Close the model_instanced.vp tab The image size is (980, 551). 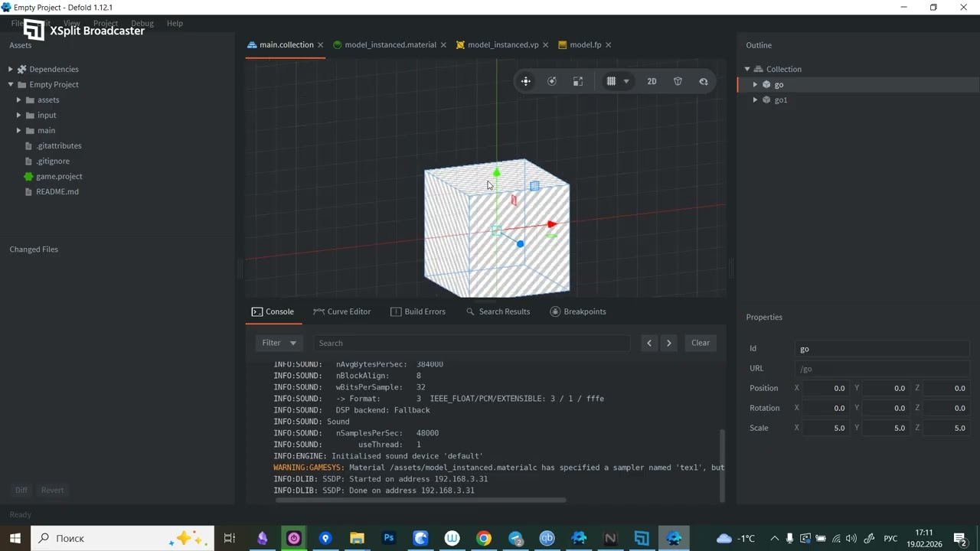point(546,44)
